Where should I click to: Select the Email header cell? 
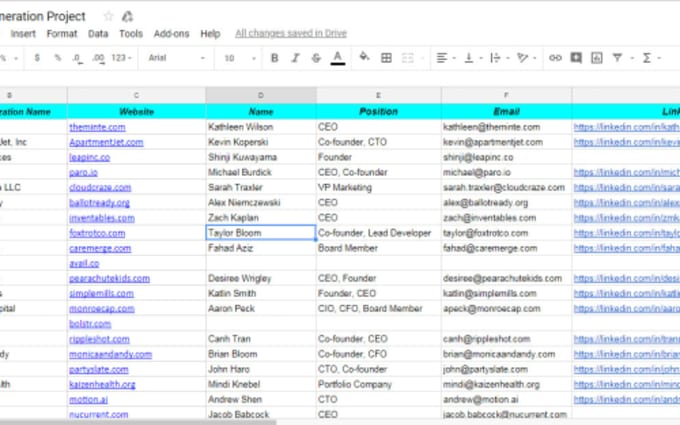(506, 111)
